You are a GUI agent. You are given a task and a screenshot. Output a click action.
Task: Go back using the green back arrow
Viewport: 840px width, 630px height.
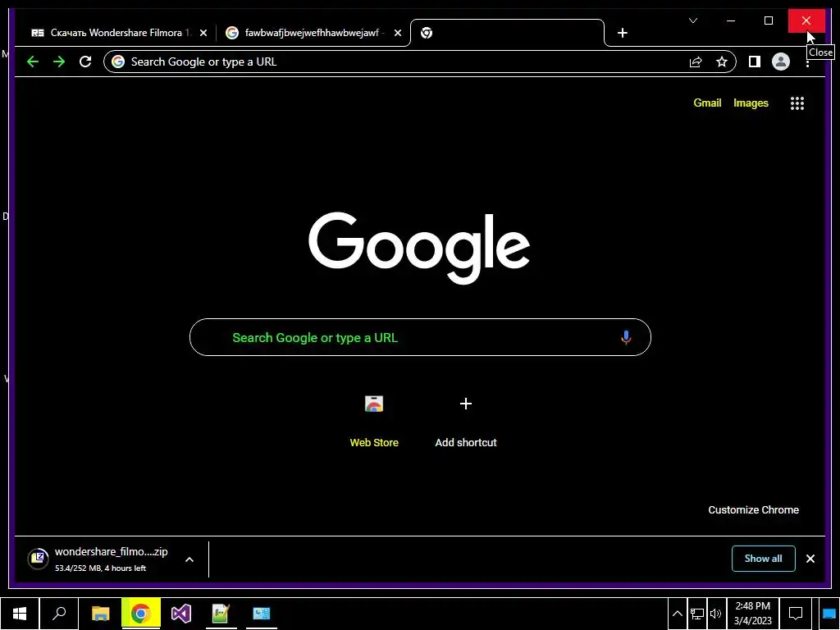33,62
